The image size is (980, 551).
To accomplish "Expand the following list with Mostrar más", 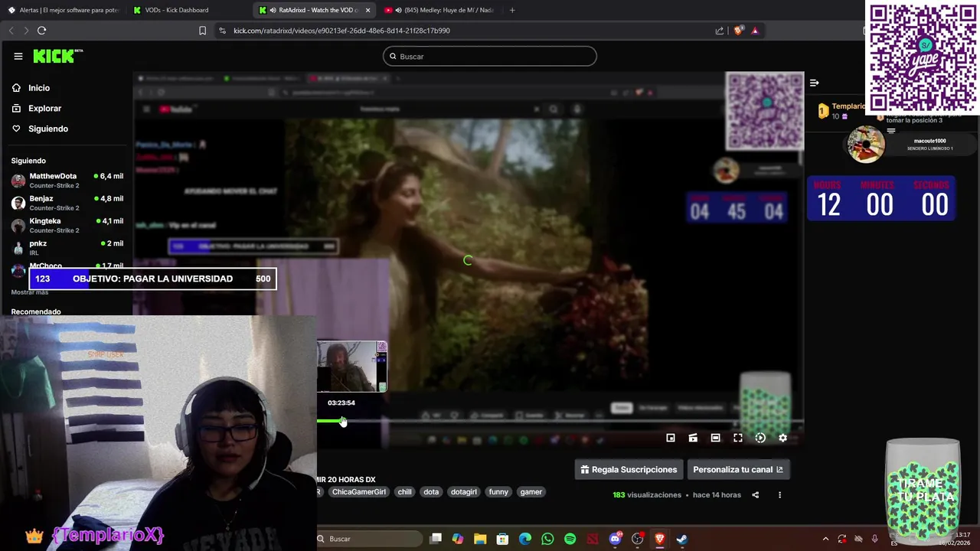I will click(30, 292).
